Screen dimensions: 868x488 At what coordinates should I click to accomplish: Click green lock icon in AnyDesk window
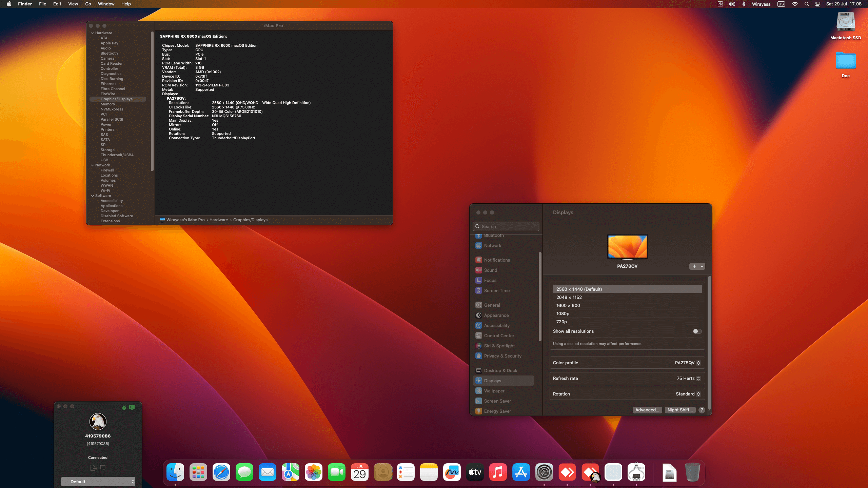click(124, 407)
